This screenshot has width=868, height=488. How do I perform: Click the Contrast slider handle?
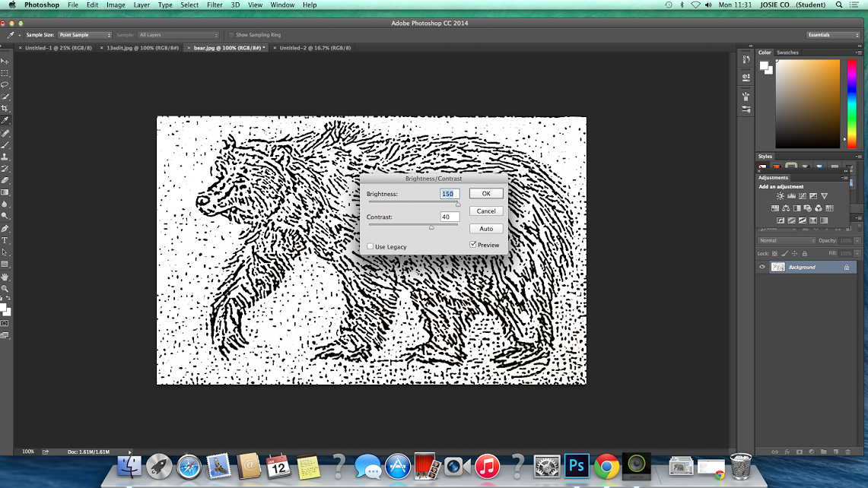tap(431, 227)
